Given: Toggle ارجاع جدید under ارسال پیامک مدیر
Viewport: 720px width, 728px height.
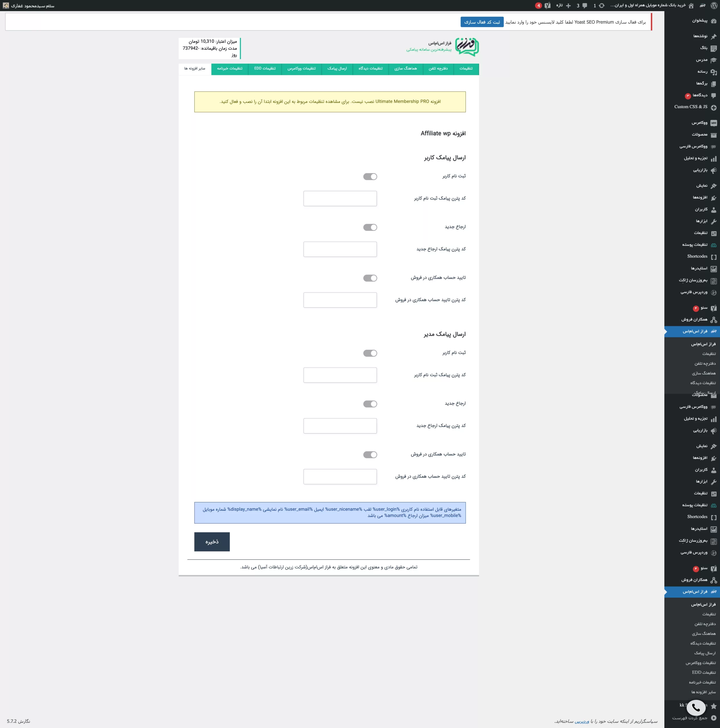Looking at the screenshot, I should [x=370, y=404].
